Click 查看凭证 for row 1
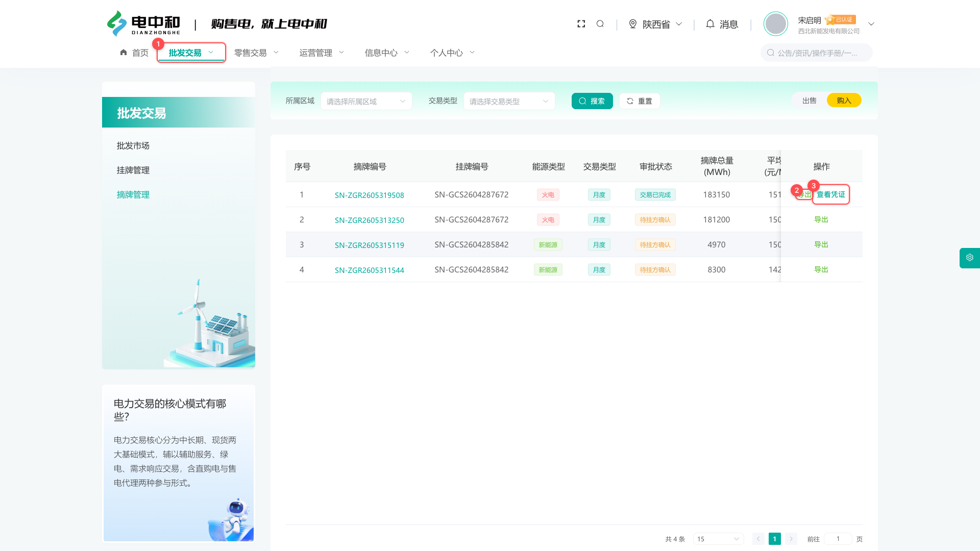Screen dimensions: 980x551 831,194
